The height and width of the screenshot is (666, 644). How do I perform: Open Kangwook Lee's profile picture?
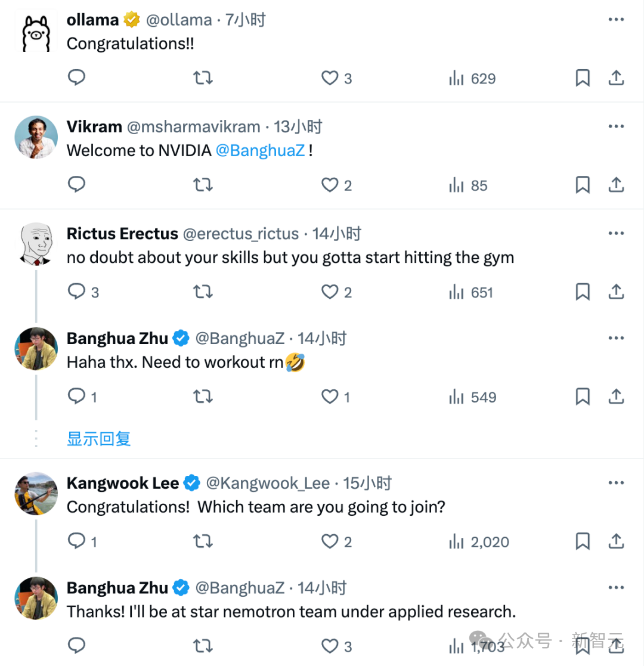tap(36, 494)
